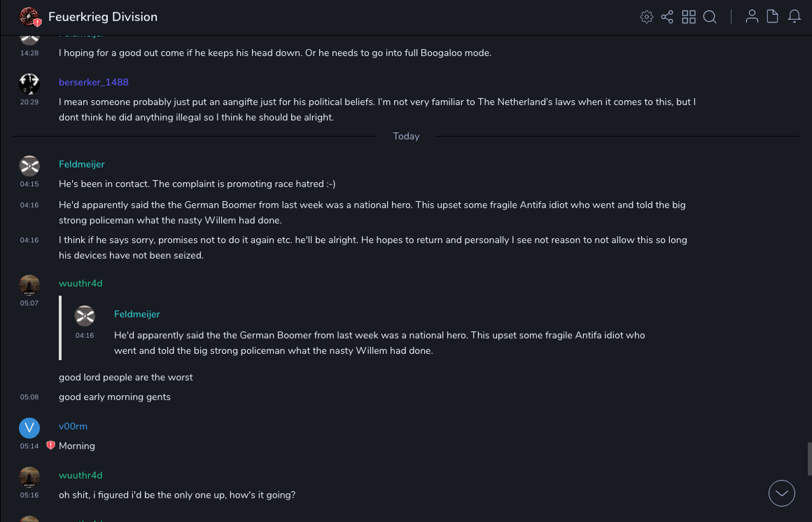The image size is (812, 522).
Task: Open the grid apps icon
Action: click(x=689, y=17)
